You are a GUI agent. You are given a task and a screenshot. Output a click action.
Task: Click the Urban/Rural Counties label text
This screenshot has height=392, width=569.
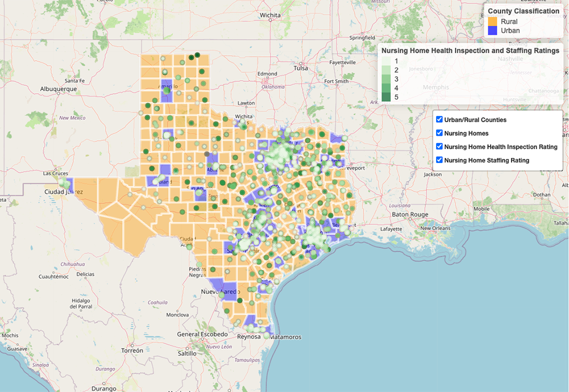(475, 120)
